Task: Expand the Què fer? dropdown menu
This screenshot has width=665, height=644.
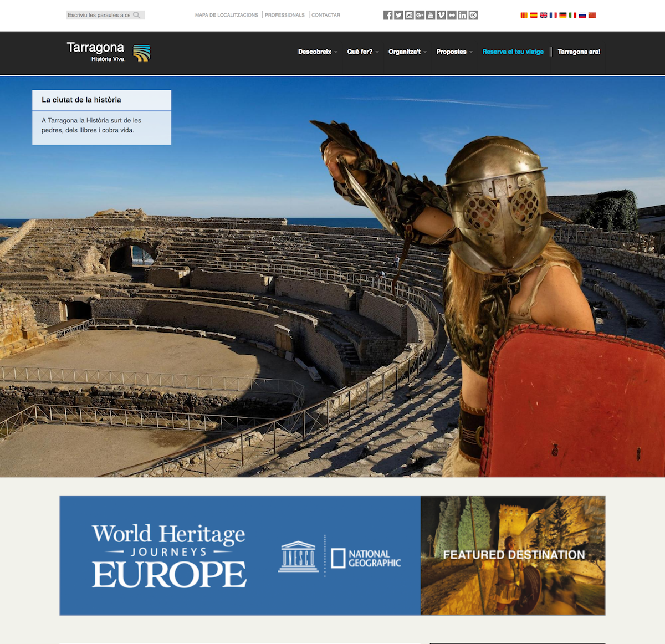Action: tap(362, 52)
